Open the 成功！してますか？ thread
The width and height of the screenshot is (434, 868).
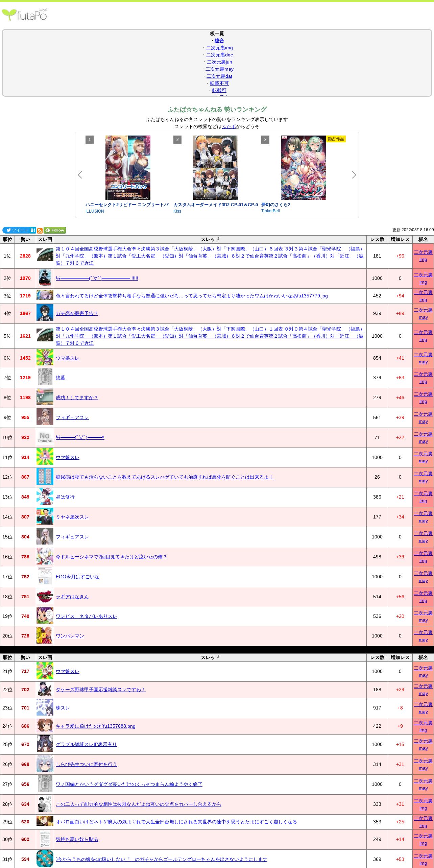[77, 397]
